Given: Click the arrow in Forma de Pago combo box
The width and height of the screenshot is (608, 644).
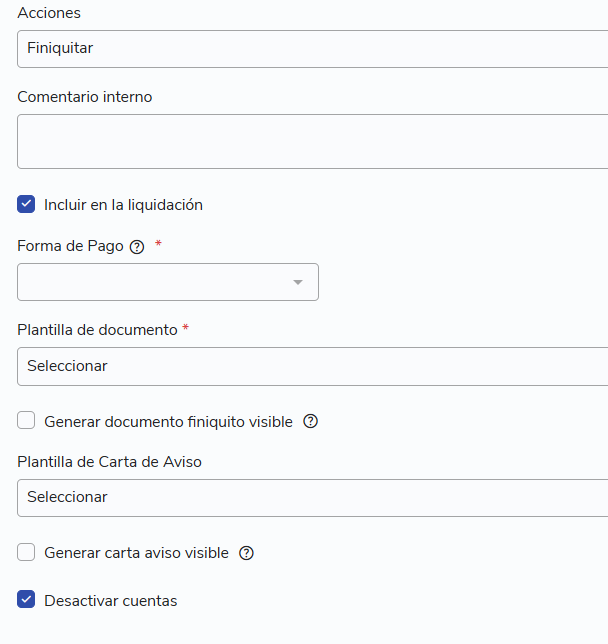Looking at the screenshot, I should click(x=298, y=282).
